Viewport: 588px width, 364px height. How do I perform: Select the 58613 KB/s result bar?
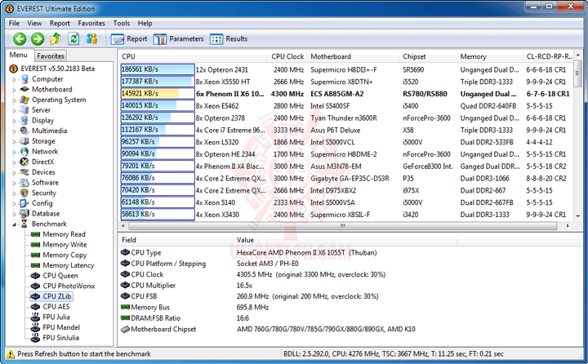(158, 214)
